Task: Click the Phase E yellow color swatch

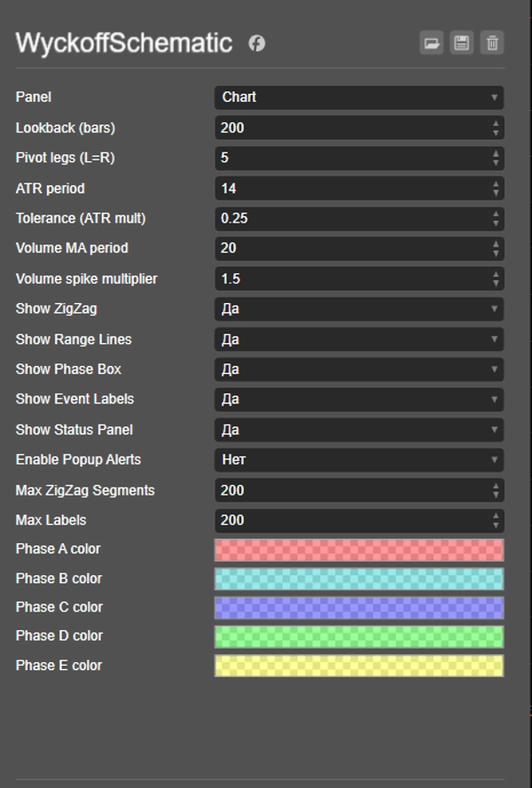Action: 358,666
